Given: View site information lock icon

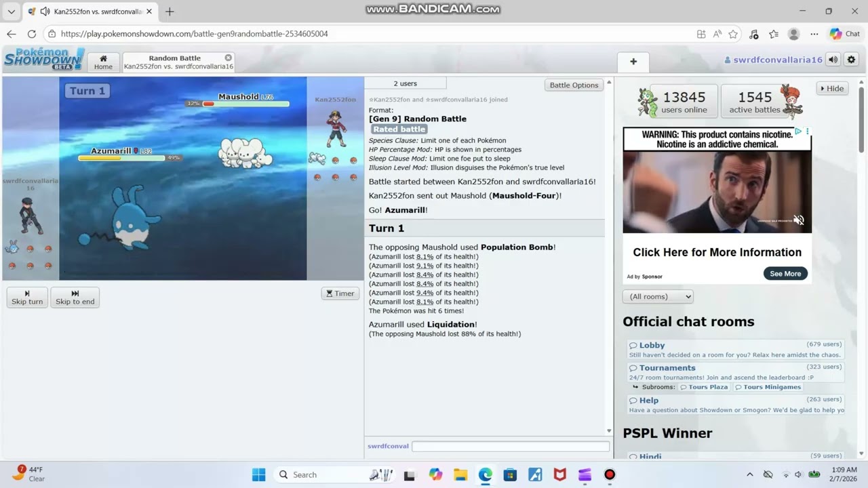Looking at the screenshot, I should click(52, 34).
